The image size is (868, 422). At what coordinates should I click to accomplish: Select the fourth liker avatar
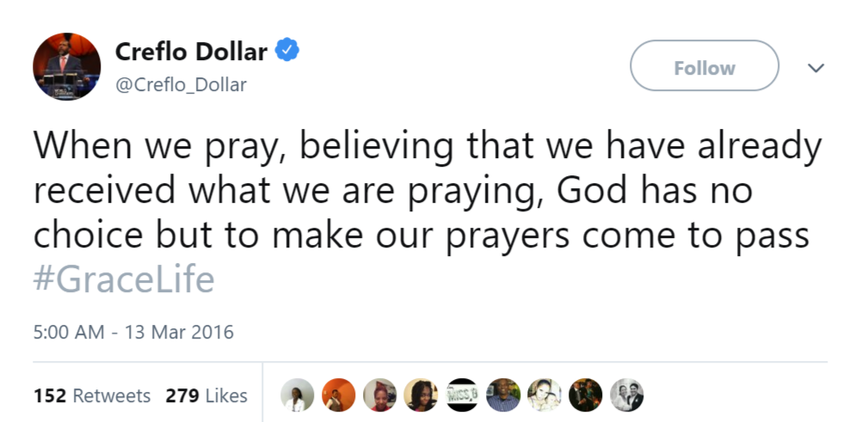pyautogui.click(x=421, y=395)
